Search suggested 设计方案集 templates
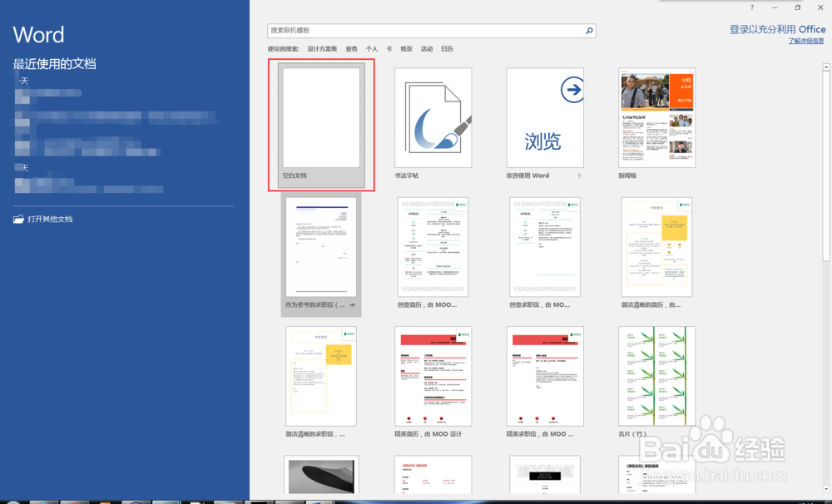The image size is (832, 504). pyautogui.click(x=322, y=49)
